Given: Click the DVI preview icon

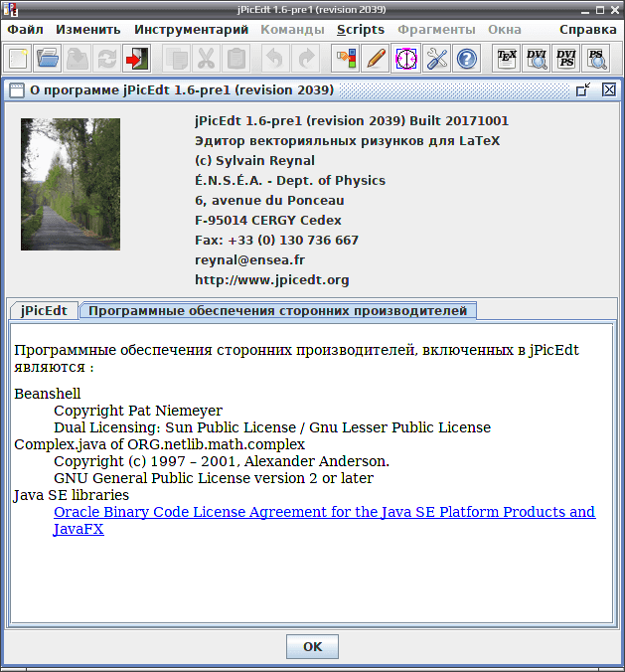Looking at the screenshot, I should pos(537,59).
